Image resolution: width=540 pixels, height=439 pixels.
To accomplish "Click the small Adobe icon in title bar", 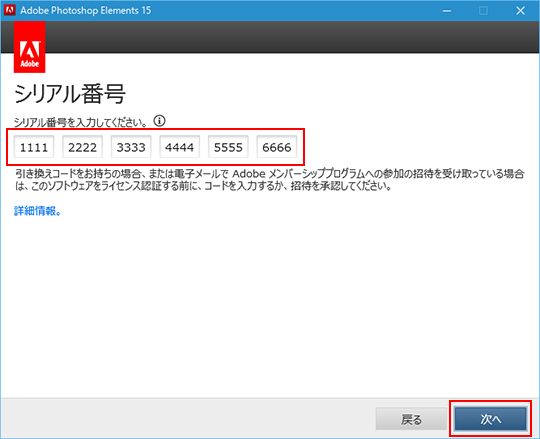I will tap(9, 10).
